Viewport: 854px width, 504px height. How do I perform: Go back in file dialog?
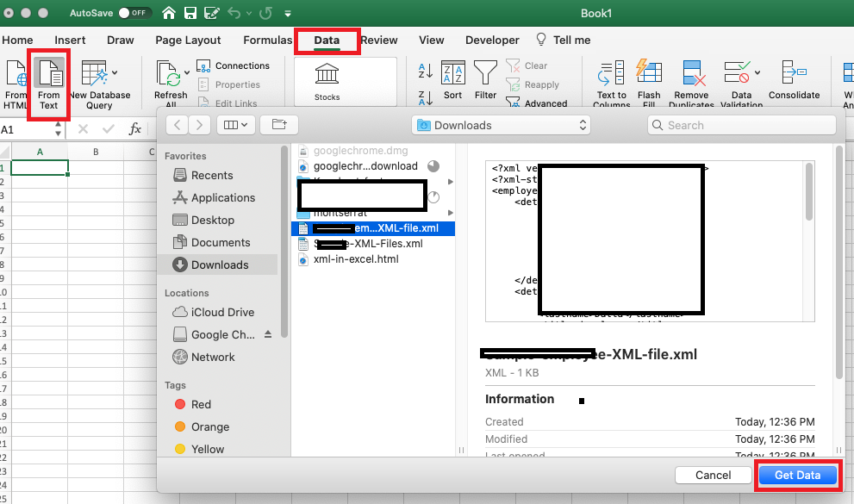coord(177,125)
